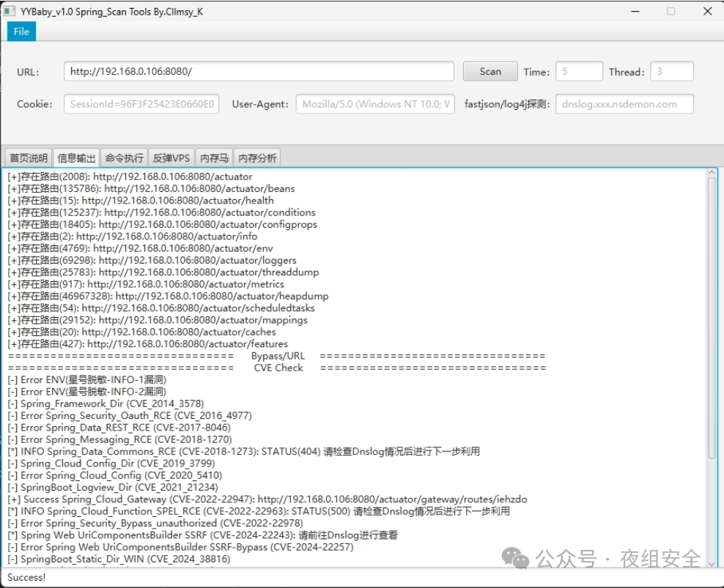Minimize the YYBaby window
The height and width of the screenshot is (588, 724).
coord(635,12)
